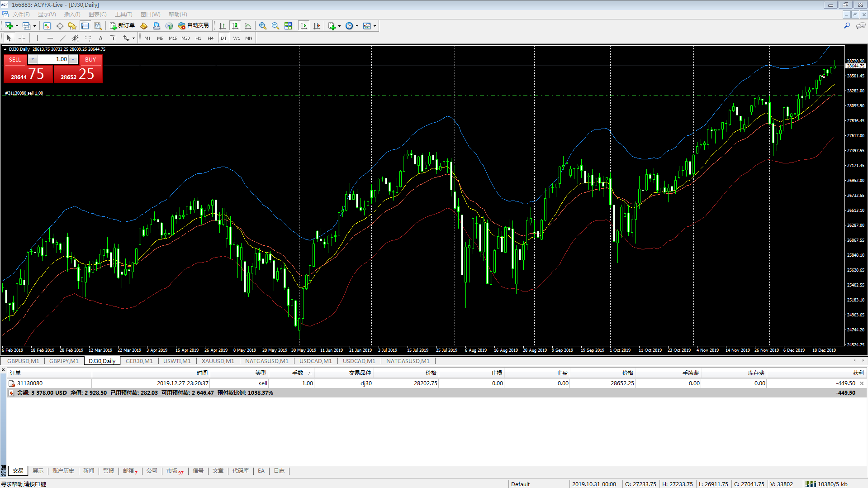
Task: Select the text label 'A' tool
Action: pyautogui.click(x=100, y=38)
